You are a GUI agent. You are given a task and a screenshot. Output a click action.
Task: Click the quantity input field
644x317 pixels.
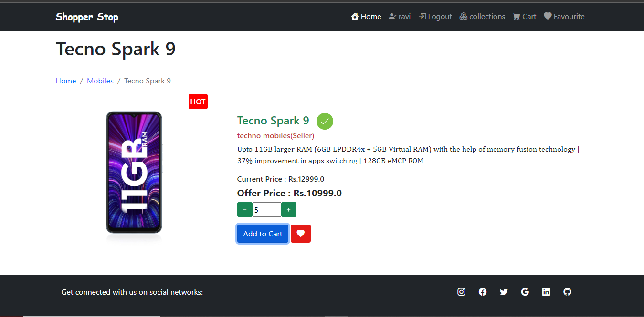[x=267, y=210]
